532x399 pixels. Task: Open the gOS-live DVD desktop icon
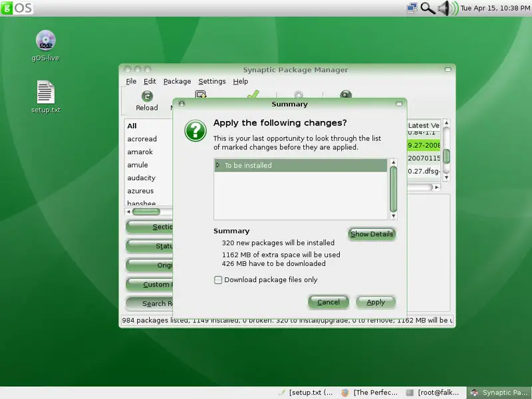pyautogui.click(x=45, y=41)
